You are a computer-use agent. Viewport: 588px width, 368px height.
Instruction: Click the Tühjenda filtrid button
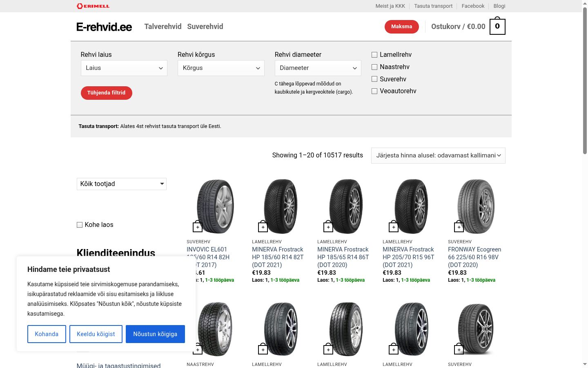click(107, 93)
